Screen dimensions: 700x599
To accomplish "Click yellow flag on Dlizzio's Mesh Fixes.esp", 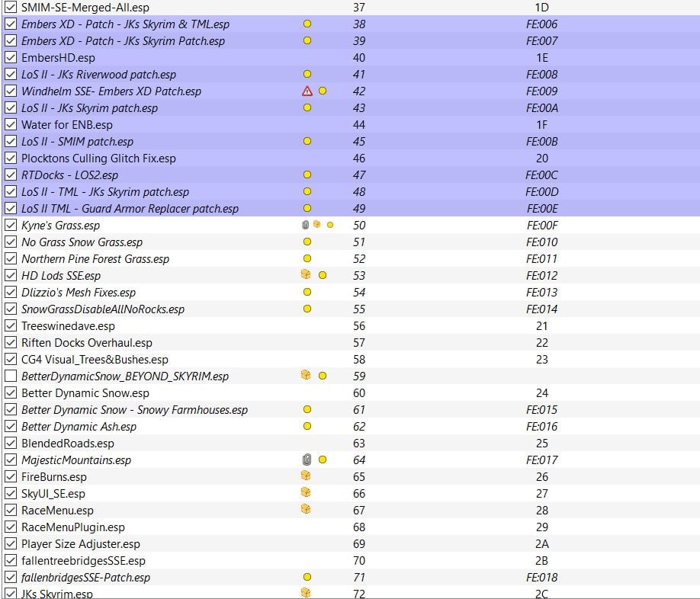I will (x=307, y=292).
